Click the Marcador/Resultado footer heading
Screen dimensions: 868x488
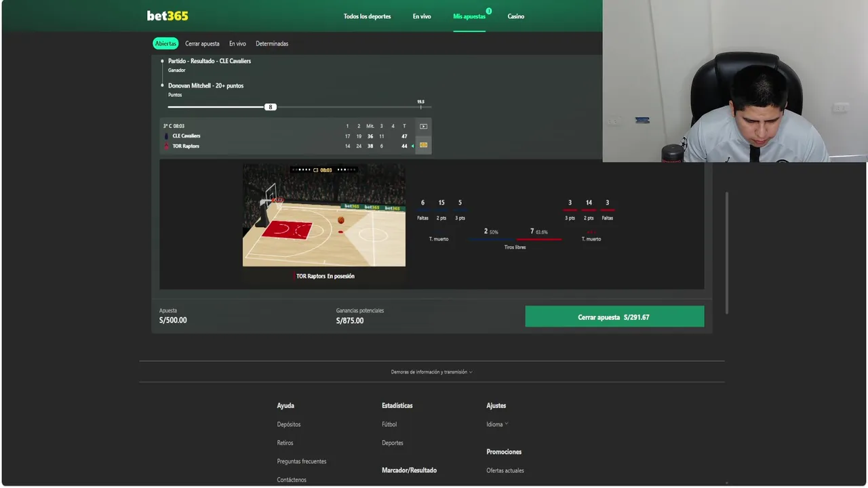[409, 470]
